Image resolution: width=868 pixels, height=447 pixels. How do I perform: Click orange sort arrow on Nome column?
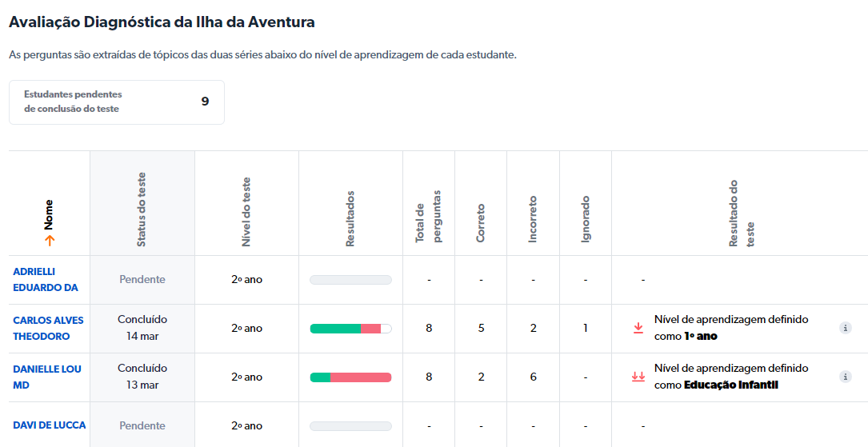point(50,240)
